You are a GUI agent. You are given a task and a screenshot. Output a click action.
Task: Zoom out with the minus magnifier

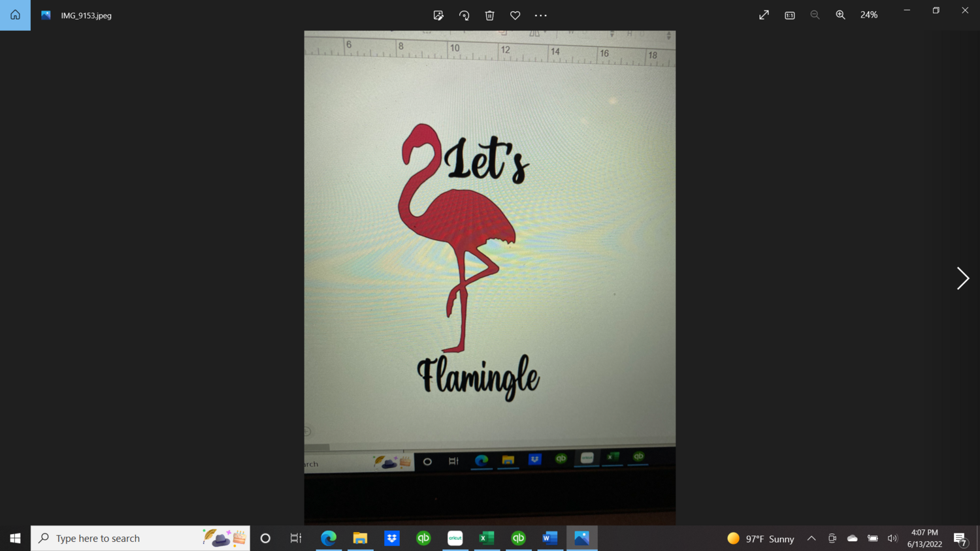tap(815, 15)
